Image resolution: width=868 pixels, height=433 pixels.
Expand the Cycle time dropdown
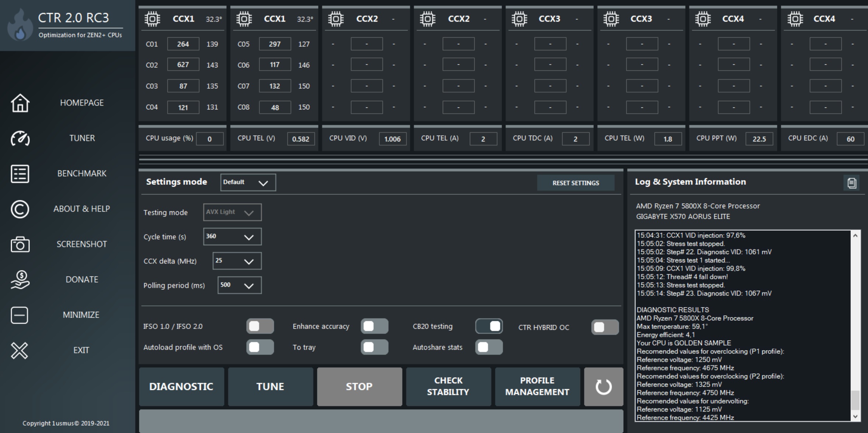[x=232, y=236]
